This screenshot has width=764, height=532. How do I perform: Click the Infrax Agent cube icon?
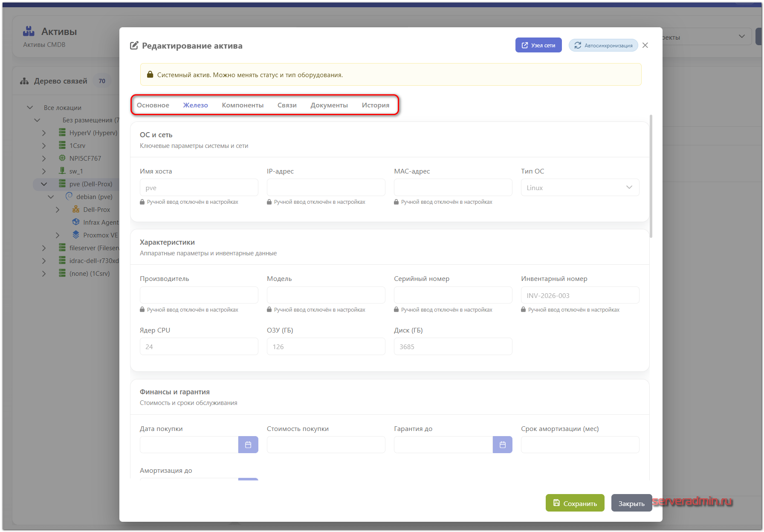pos(76,222)
